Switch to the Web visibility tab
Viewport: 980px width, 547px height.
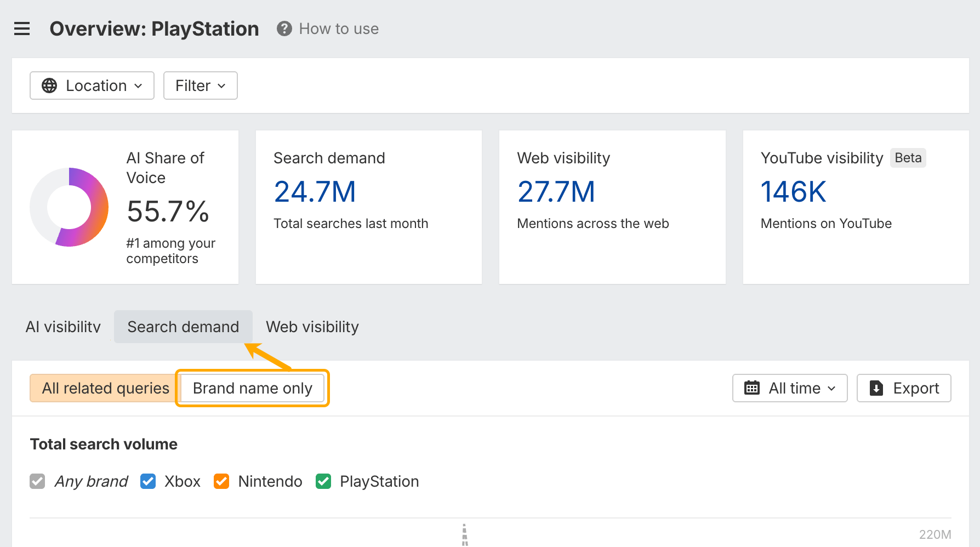click(x=312, y=327)
